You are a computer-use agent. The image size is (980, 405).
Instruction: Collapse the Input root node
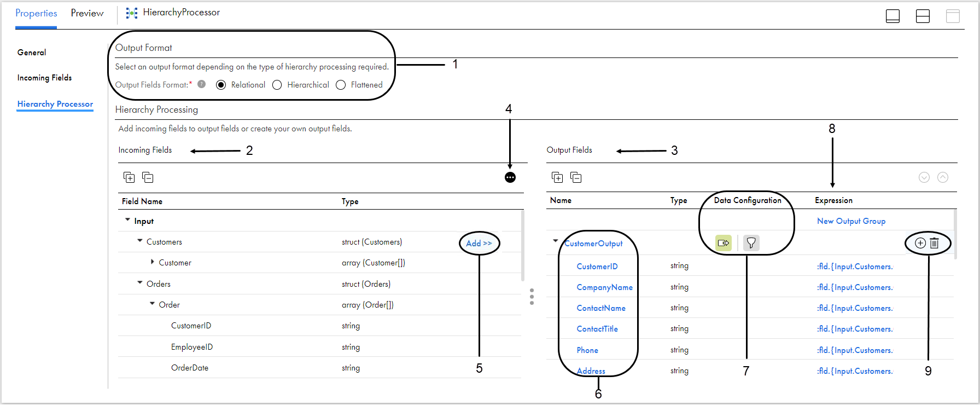(127, 219)
